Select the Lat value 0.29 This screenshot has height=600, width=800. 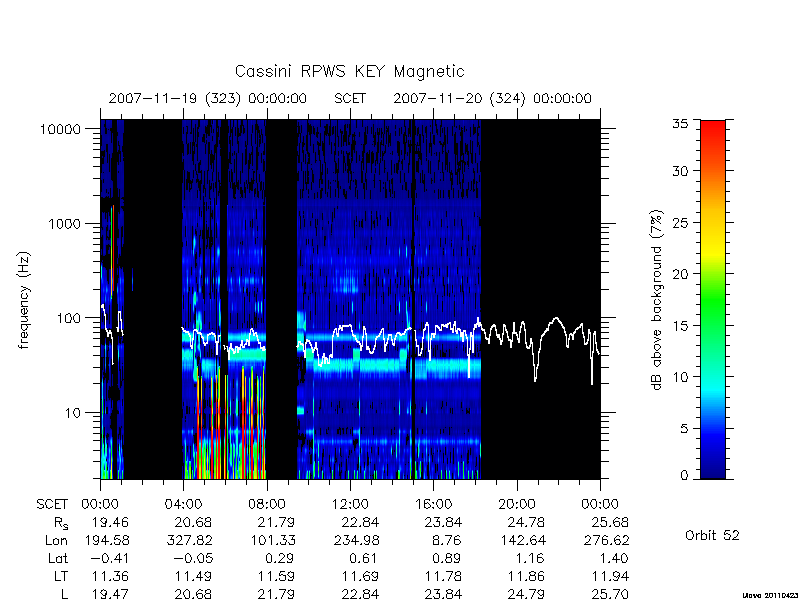[281, 558]
